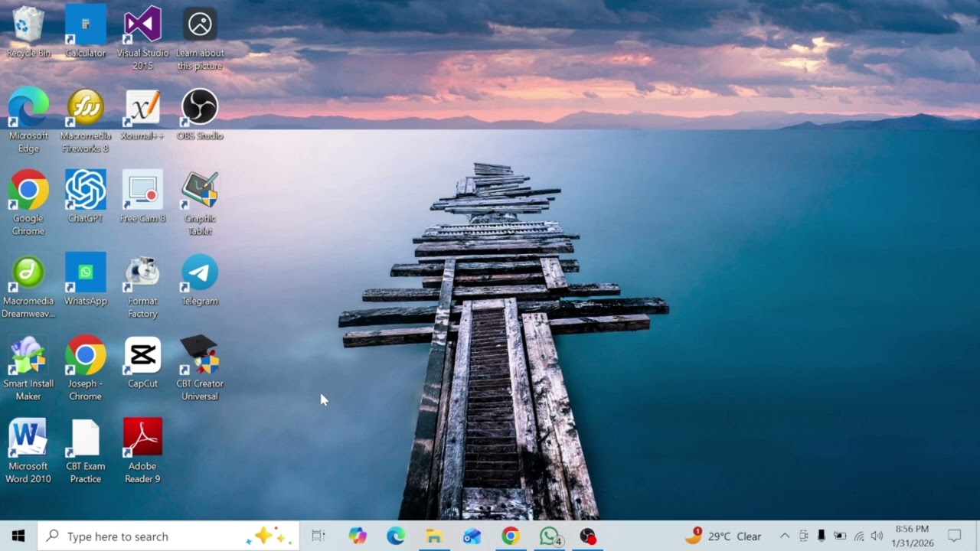Open WhatsApp from the taskbar
980x551 pixels.
(550, 536)
